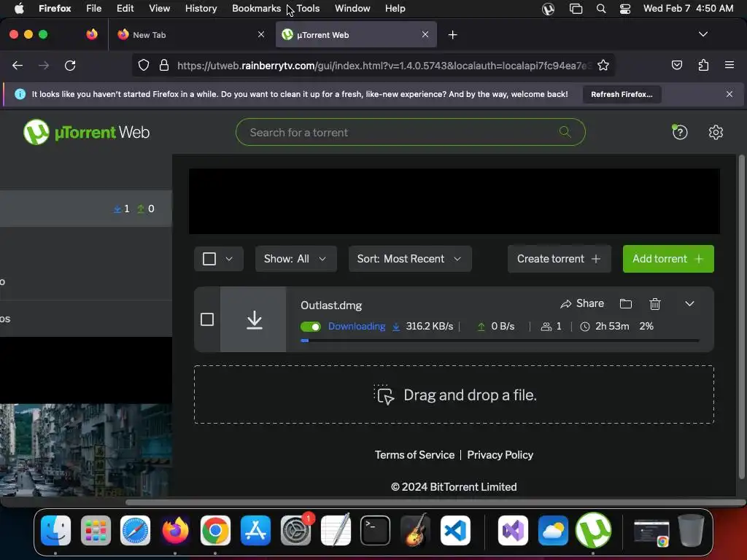This screenshot has height=560, width=747.
Task: Toggle Outlast.dmg download switch off
Action: 311,327
